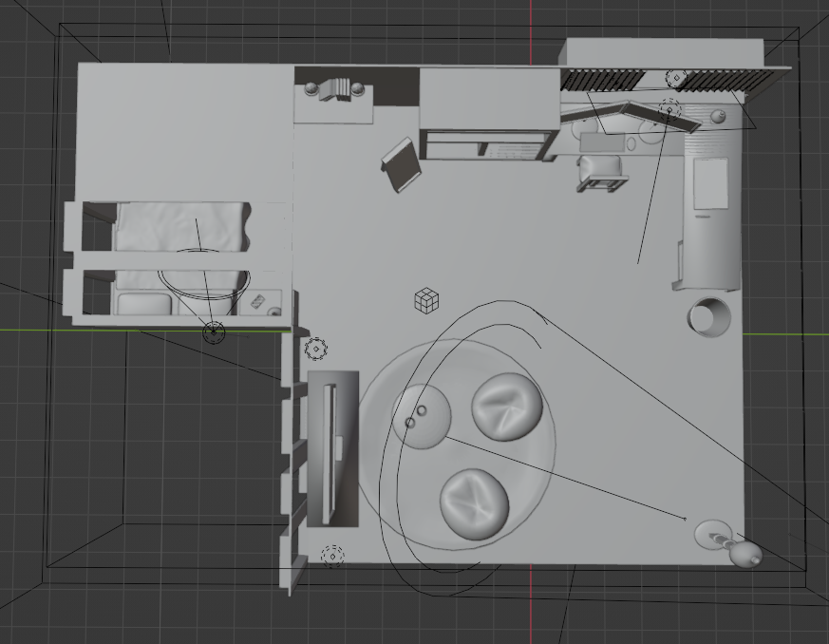Select the upper-right beanbag chair

click(507, 406)
